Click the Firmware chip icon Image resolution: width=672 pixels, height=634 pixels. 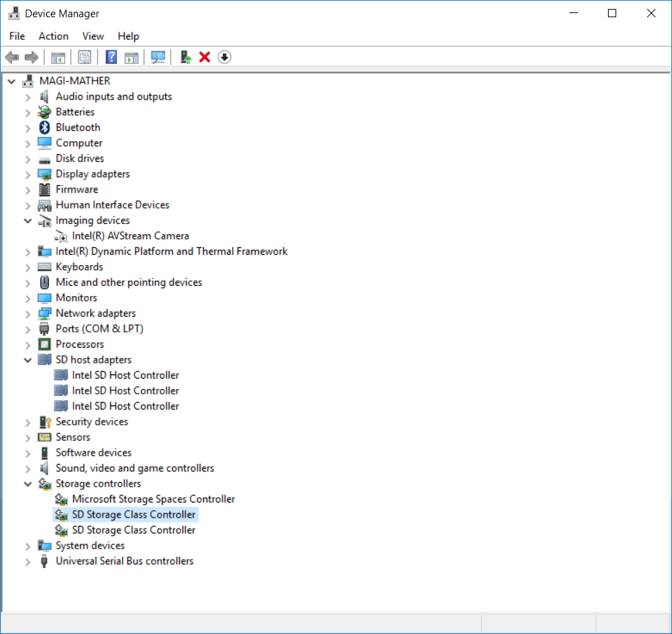(44, 189)
